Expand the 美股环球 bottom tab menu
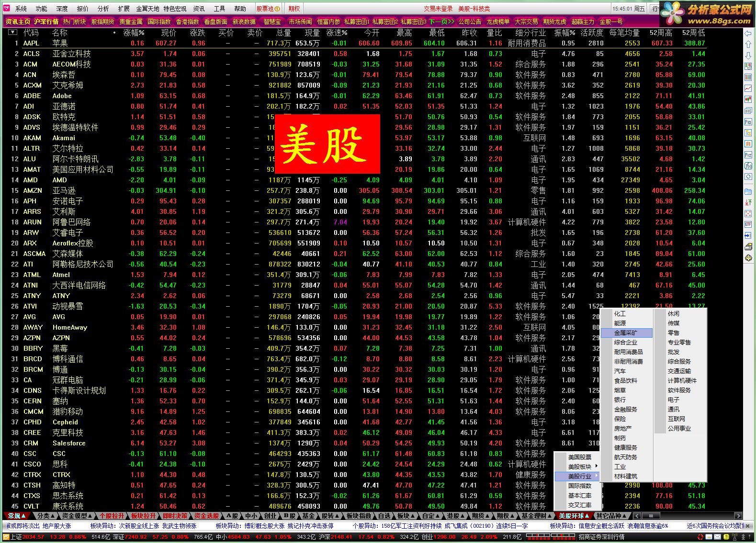Image resolution: width=756 pixels, height=543 pixels. 574,516
